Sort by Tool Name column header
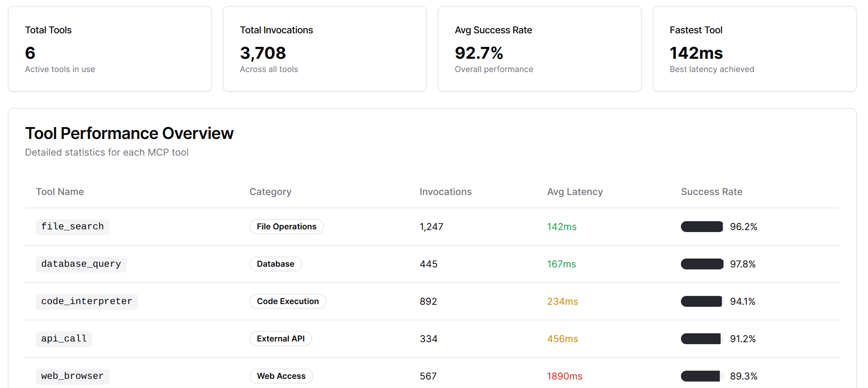The width and height of the screenshot is (868, 388). click(x=60, y=192)
